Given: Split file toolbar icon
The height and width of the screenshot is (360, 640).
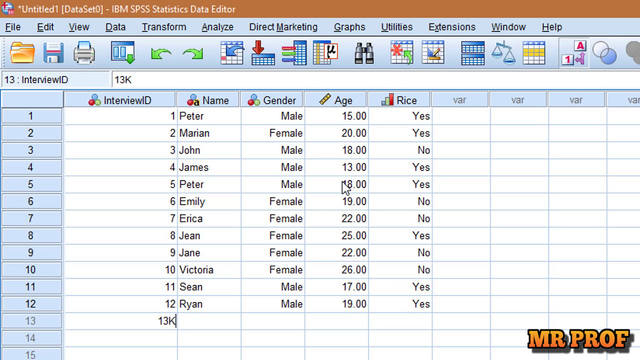Looking at the screenshot, I should coord(473,53).
